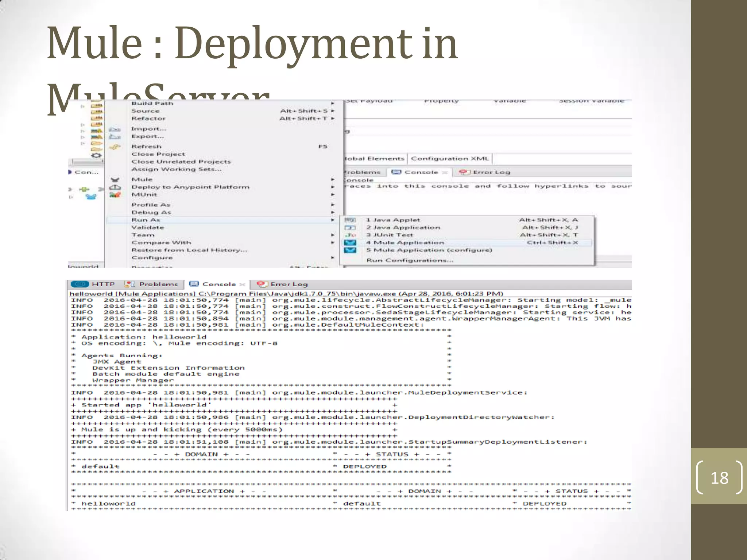Click Mule icon beside Mule entry
The image size is (747, 560).
click(x=115, y=179)
